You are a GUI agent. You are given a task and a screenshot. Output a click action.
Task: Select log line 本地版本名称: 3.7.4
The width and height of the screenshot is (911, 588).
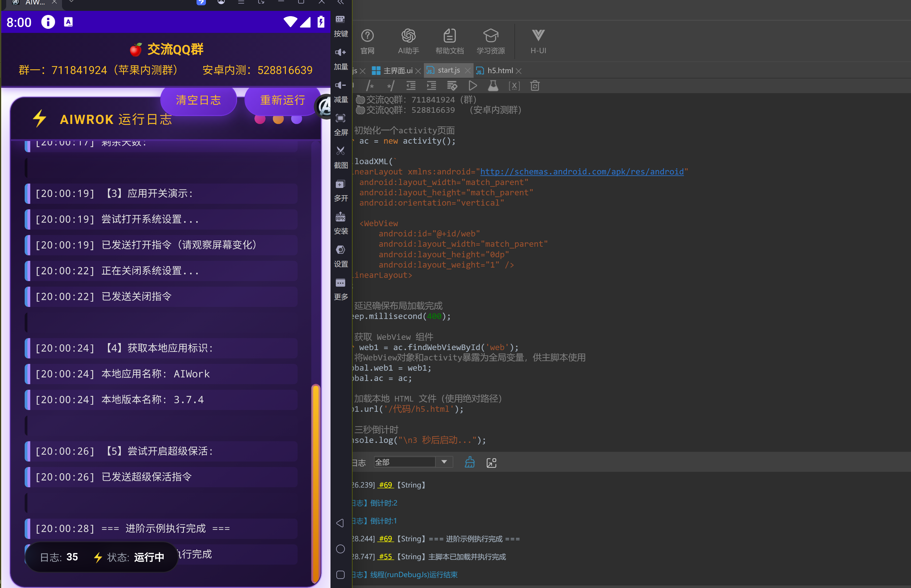point(161,400)
